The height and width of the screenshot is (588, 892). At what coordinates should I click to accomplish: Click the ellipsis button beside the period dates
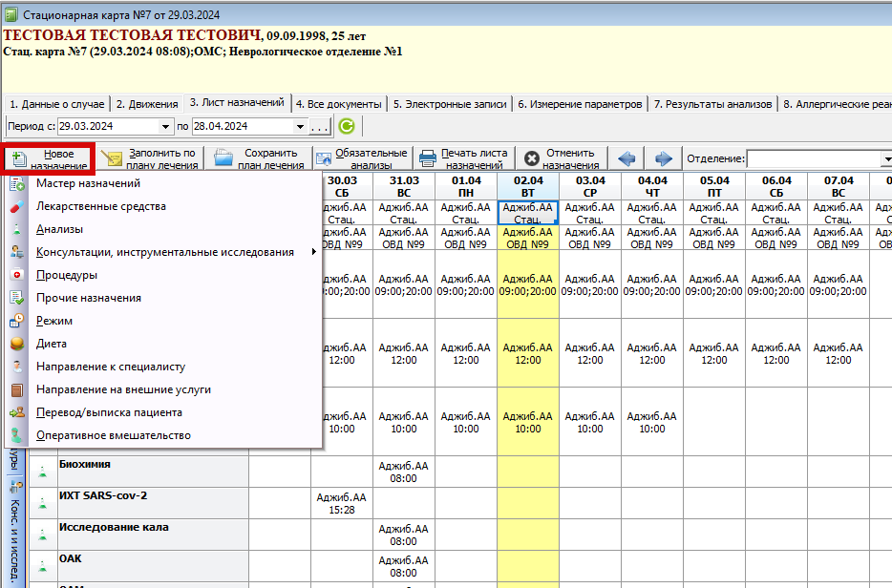click(320, 126)
